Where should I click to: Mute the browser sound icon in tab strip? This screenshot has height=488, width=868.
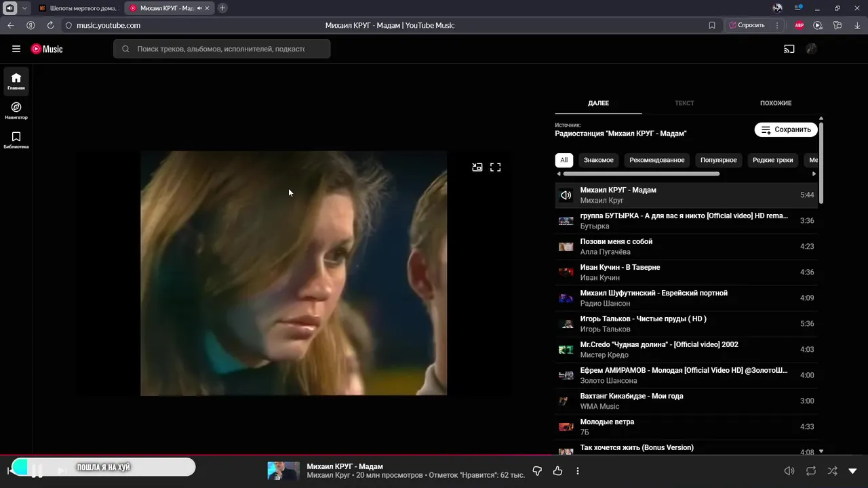pyautogui.click(x=9, y=8)
